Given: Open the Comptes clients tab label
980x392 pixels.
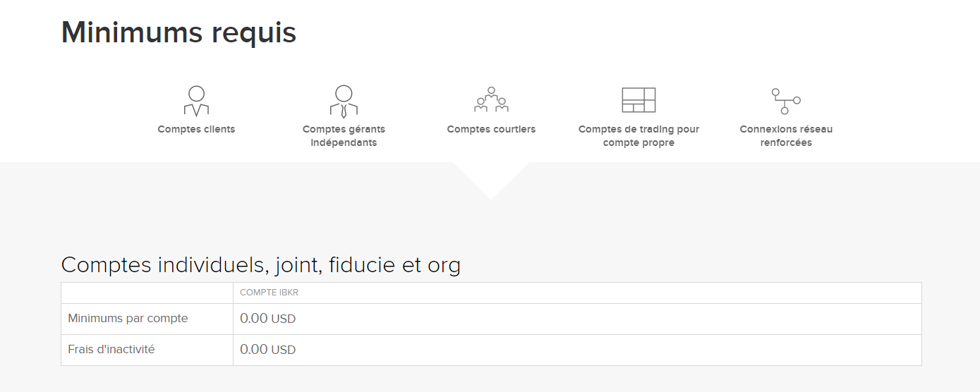Looking at the screenshot, I should point(196,129).
